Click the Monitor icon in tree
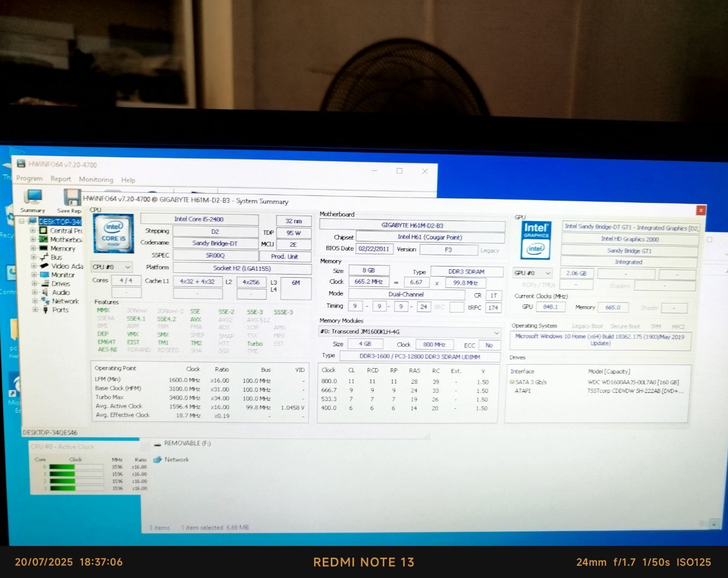This screenshot has height=578, width=728. 44,275
